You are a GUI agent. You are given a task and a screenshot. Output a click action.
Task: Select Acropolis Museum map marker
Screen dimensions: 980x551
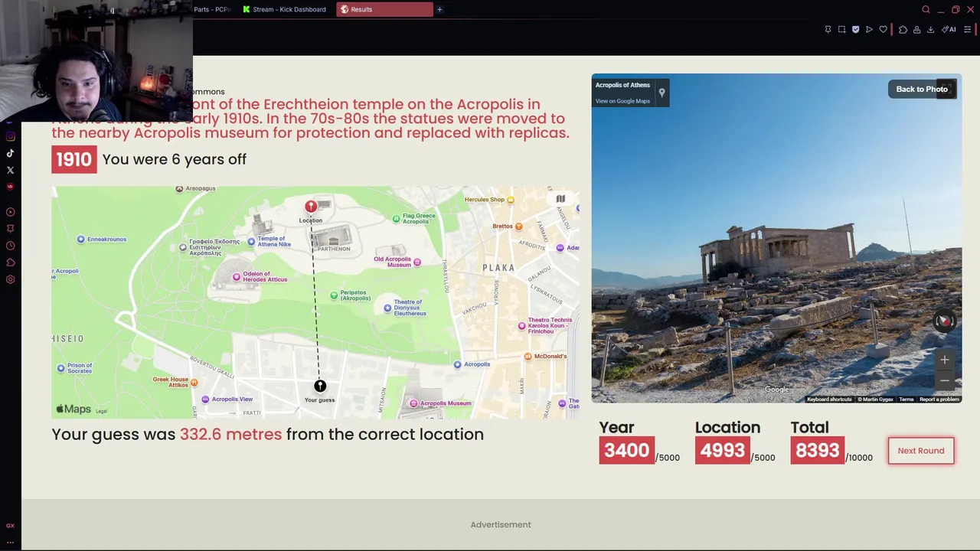click(440, 403)
